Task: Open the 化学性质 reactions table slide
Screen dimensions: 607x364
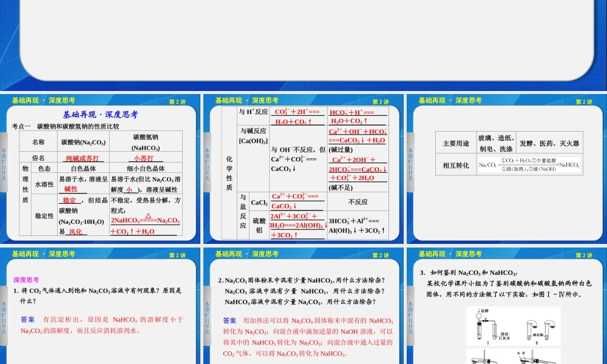Action: click(303, 169)
